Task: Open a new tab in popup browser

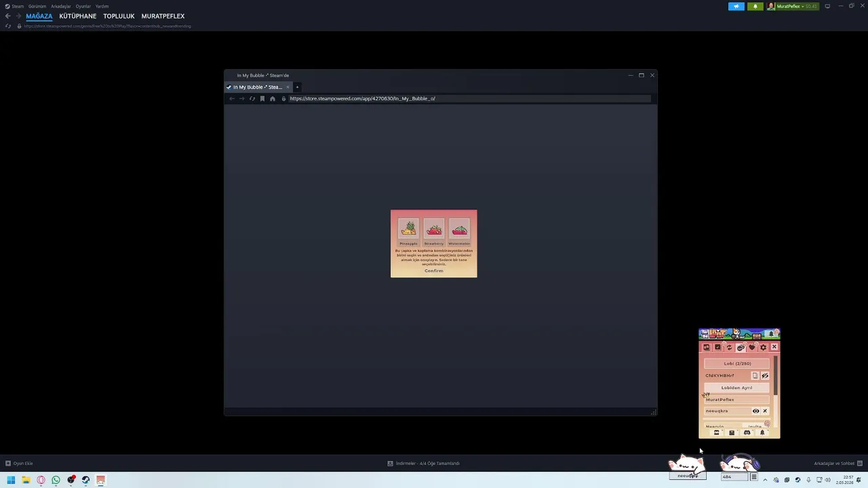Action: tap(296, 87)
